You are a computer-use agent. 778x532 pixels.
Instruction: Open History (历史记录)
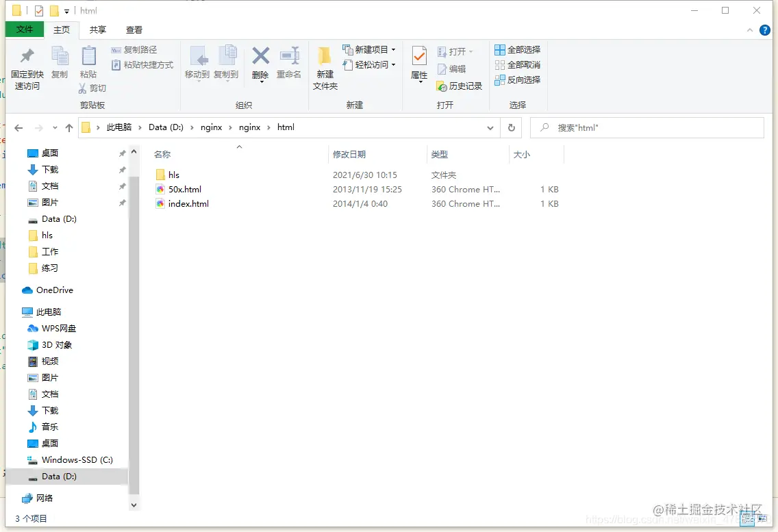pyautogui.click(x=460, y=86)
